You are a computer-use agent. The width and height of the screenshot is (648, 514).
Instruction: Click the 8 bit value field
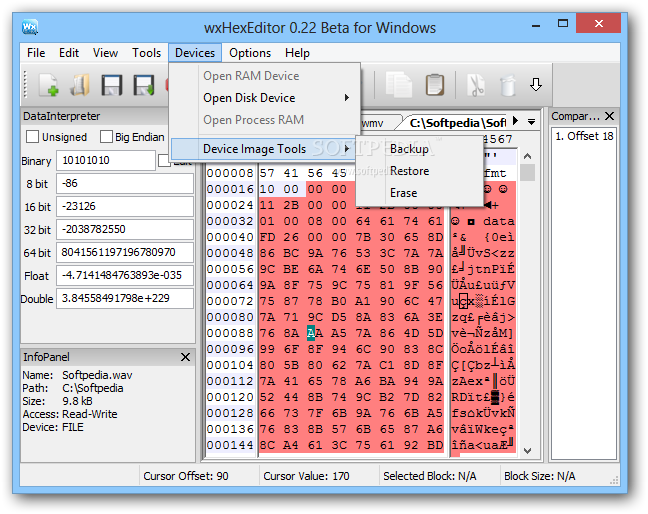(x=125, y=183)
